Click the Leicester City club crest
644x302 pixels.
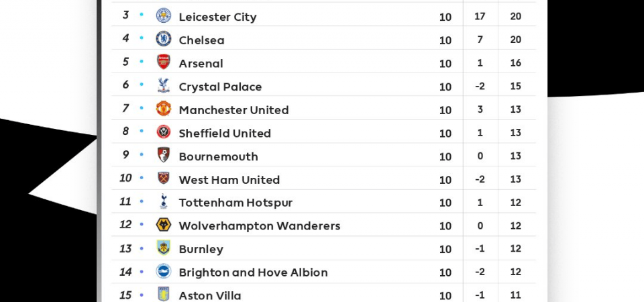(164, 15)
